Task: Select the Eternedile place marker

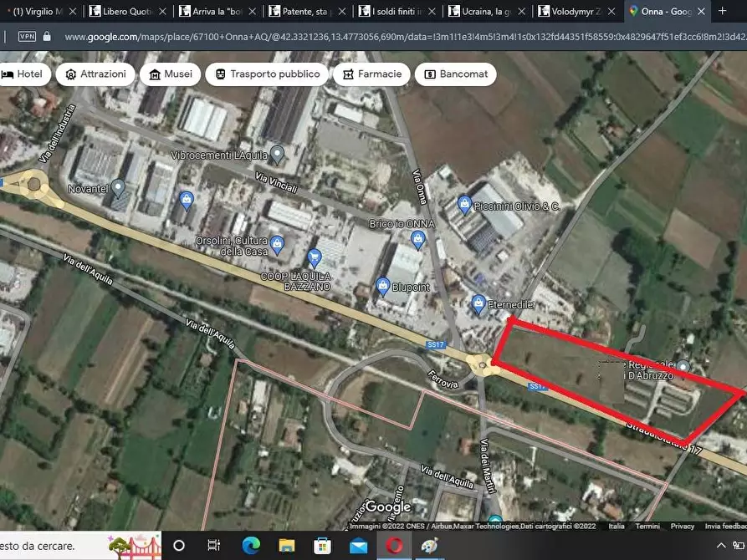Action: point(478,303)
